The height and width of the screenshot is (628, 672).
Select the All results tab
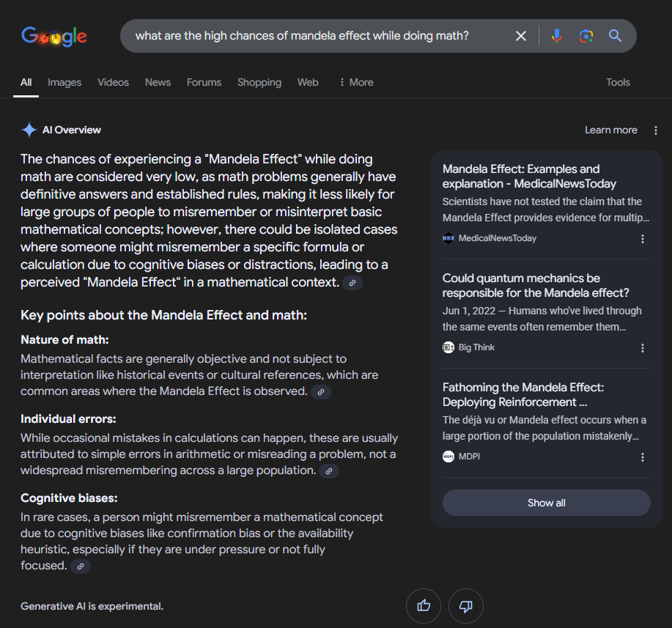tap(26, 82)
